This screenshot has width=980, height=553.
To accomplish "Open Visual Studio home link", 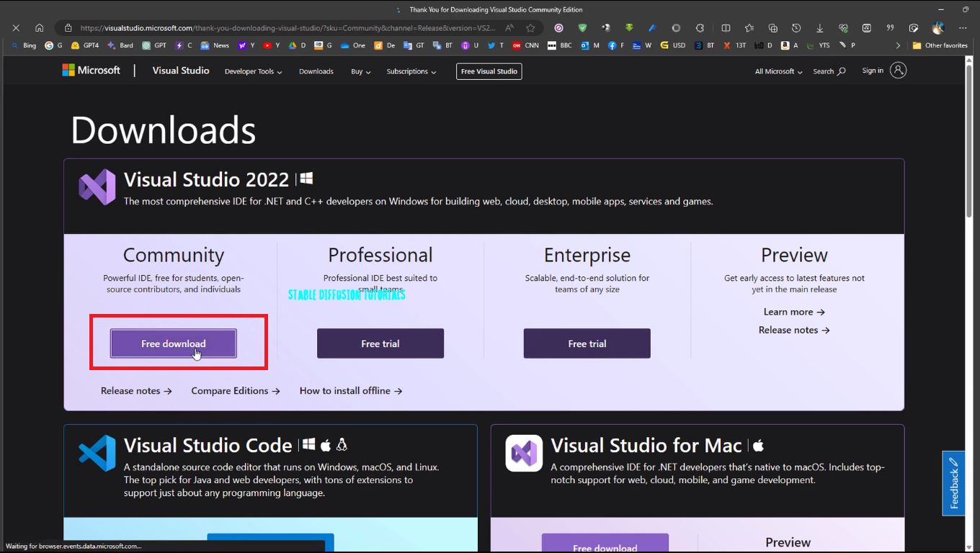I will coord(181,71).
